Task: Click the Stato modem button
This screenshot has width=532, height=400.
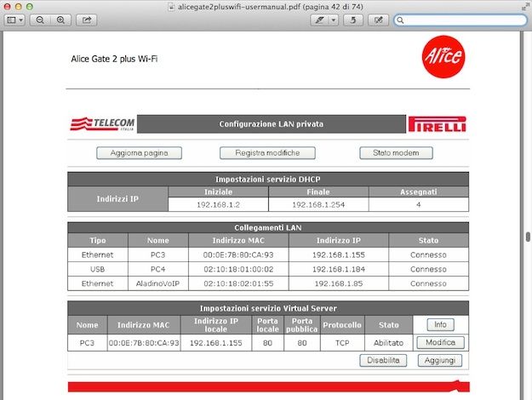Action: tap(396, 153)
